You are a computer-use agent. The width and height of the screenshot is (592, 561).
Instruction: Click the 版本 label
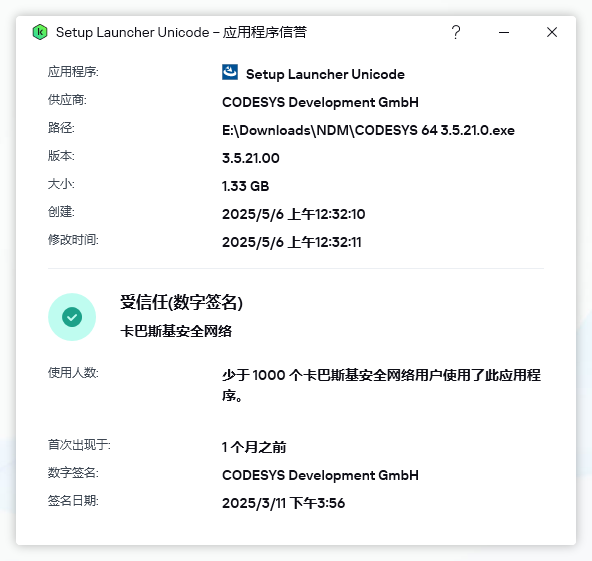61,156
